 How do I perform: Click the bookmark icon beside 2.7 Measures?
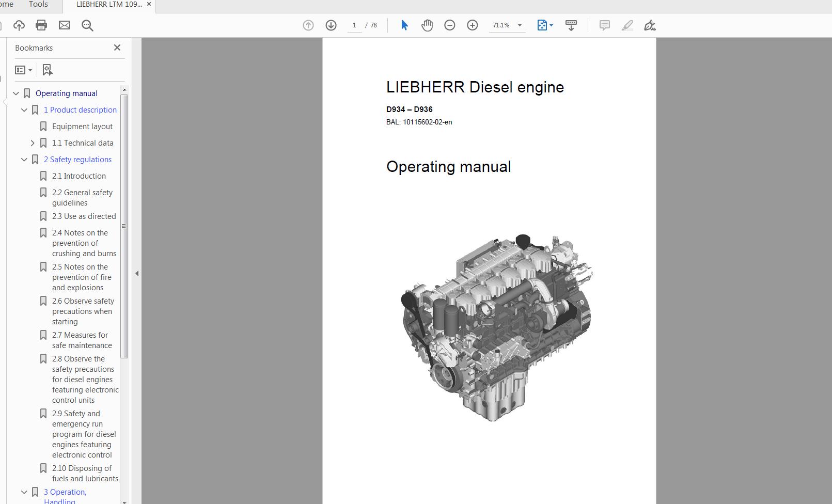[43, 335]
